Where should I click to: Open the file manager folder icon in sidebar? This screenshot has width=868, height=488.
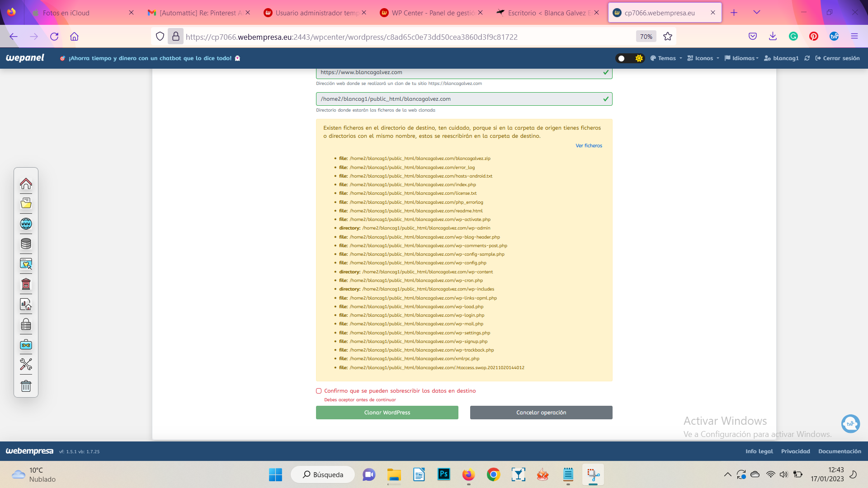click(26, 203)
